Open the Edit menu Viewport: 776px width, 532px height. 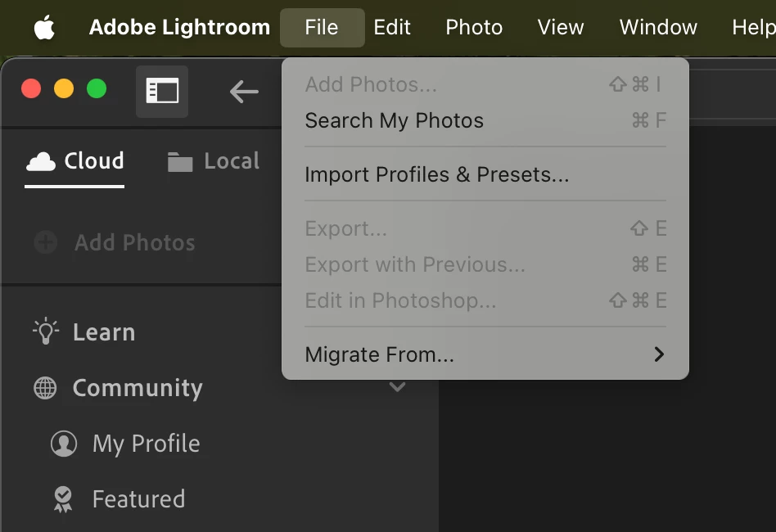point(392,27)
